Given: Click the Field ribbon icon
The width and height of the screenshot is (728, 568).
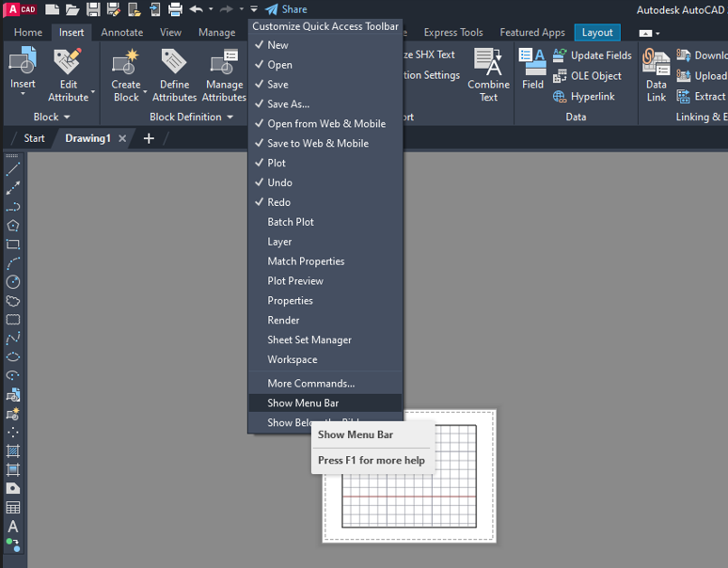Looking at the screenshot, I should tap(532, 61).
